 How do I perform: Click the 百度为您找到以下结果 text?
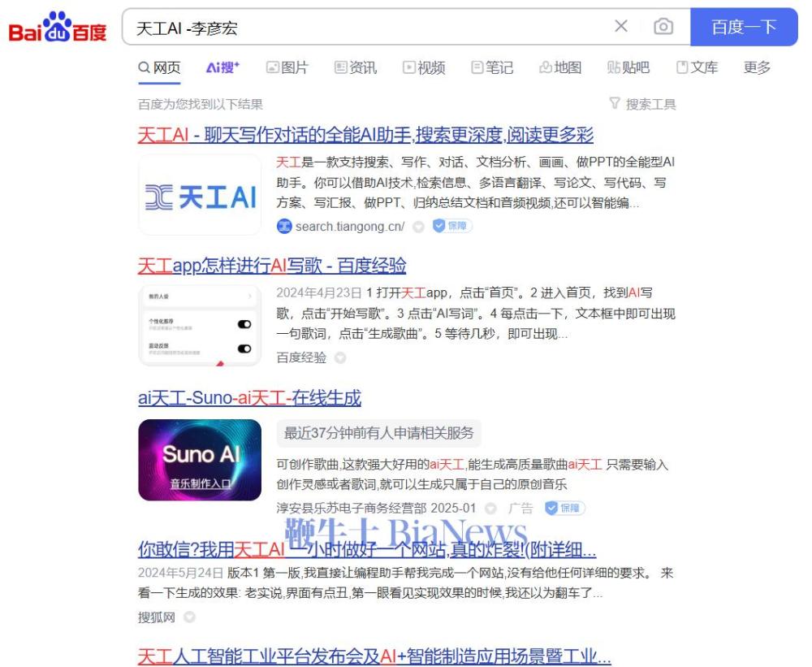click(x=201, y=104)
